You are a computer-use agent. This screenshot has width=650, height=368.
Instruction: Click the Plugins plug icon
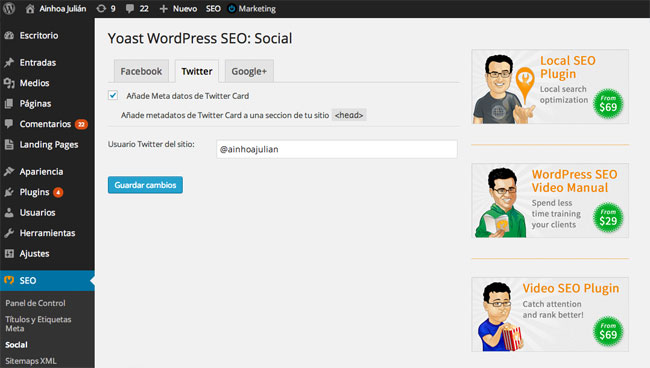(9, 192)
